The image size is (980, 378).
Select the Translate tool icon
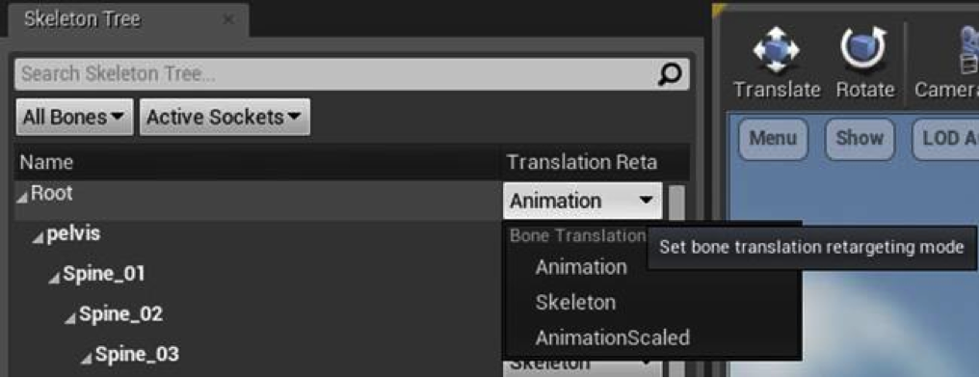click(x=777, y=48)
